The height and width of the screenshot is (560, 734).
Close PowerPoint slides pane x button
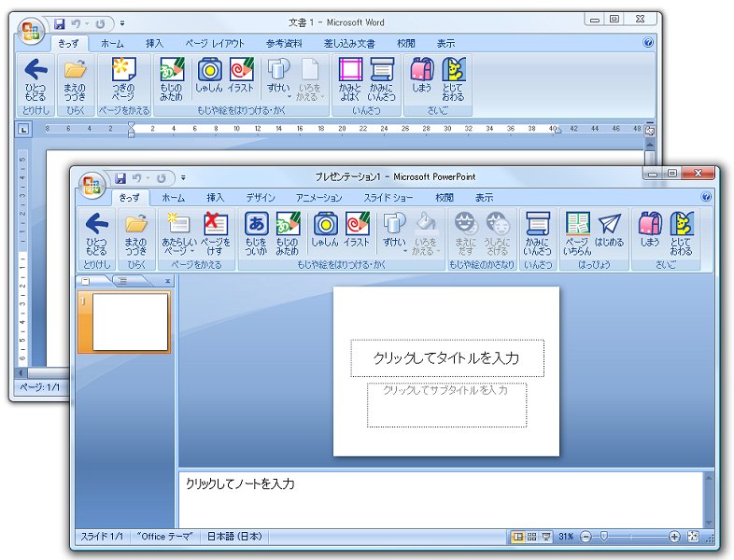tap(167, 281)
